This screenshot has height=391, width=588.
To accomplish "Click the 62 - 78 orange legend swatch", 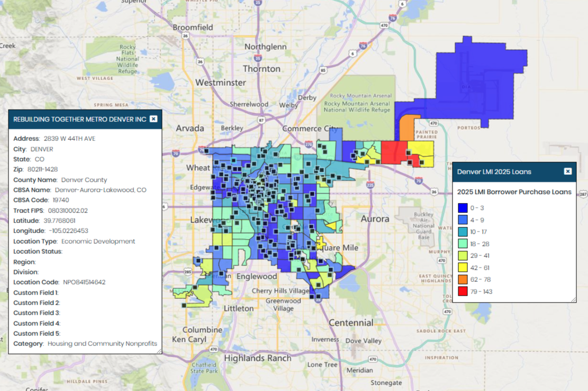I will tap(463, 280).
